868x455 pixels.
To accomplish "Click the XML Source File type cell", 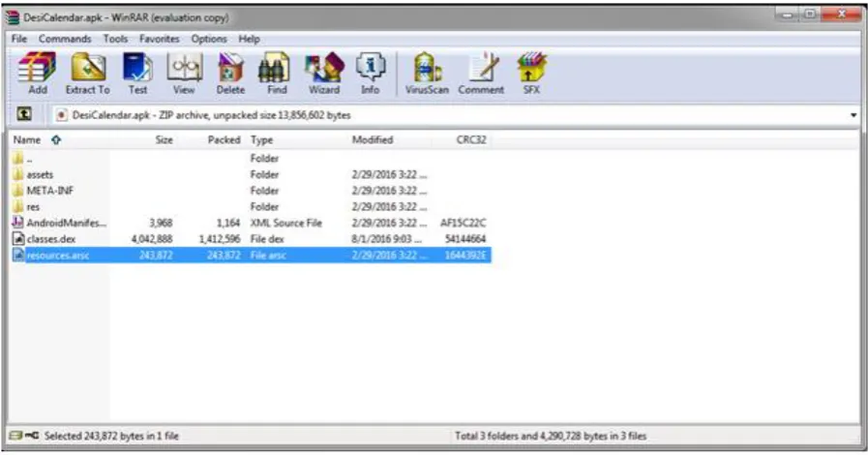I will (x=286, y=223).
